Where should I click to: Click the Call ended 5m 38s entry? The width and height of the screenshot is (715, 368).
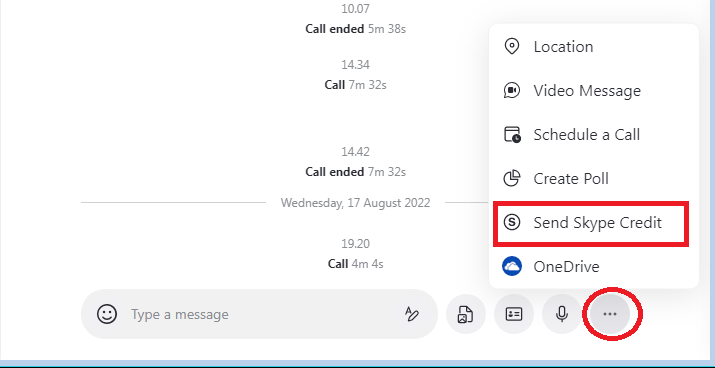click(x=355, y=29)
